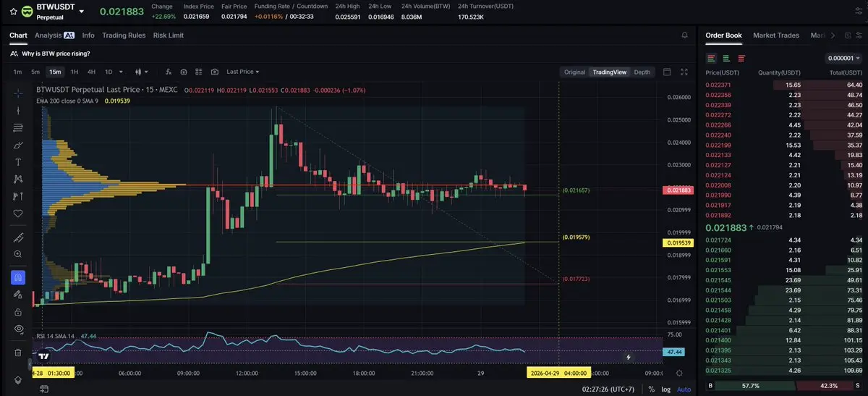Show buy orders only view
Image resolution: width=868 pixels, height=396 pixels.
pos(726,58)
